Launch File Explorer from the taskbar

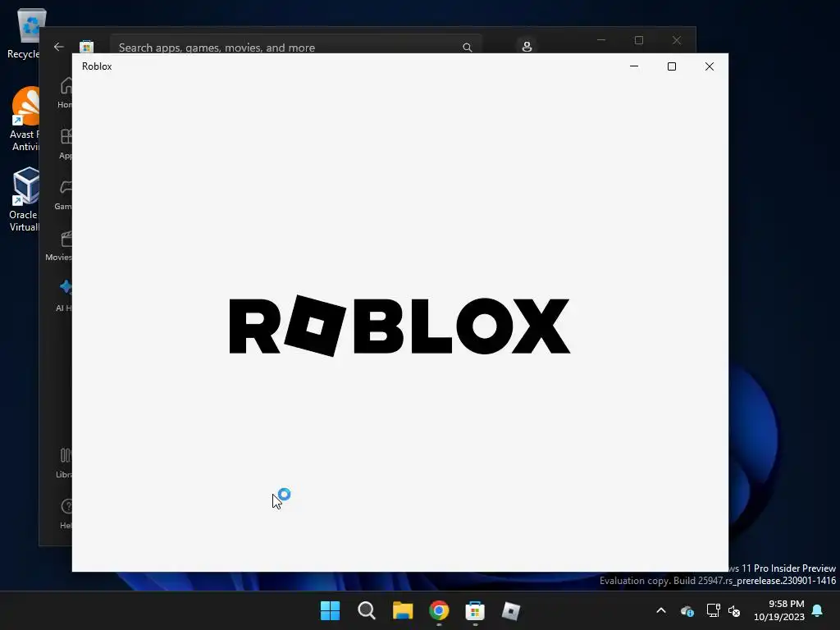point(403,610)
